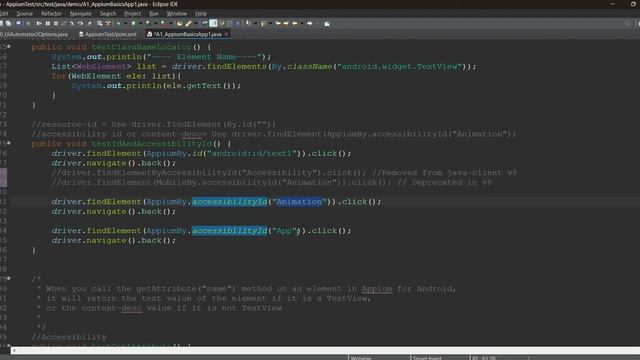The width and height of the screenshot is (640, 360).
Task: Click the Step Into toolbar icon
Action: click(x=71, y=23)
